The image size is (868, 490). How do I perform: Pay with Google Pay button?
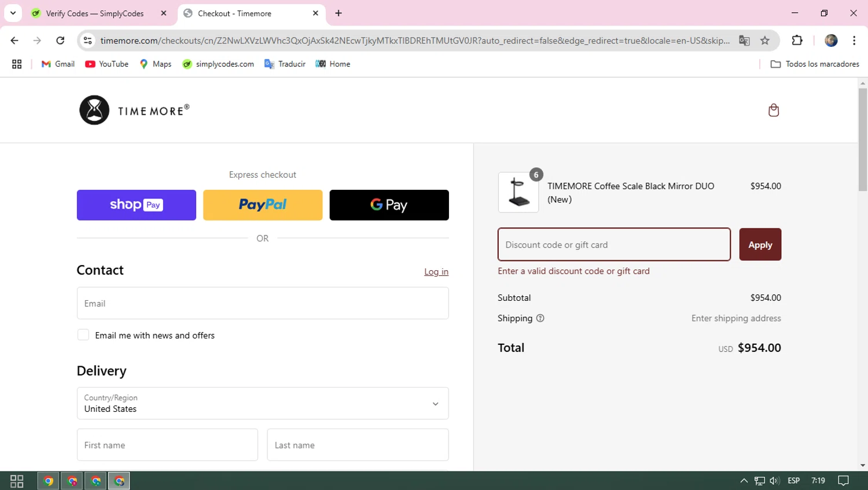pos(389,205)
